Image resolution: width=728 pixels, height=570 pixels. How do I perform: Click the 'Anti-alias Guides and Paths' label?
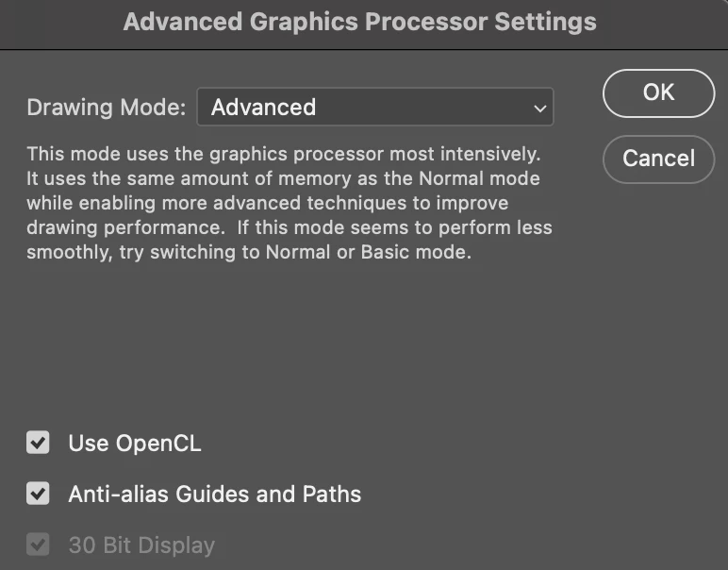click(x=214, y=494)
